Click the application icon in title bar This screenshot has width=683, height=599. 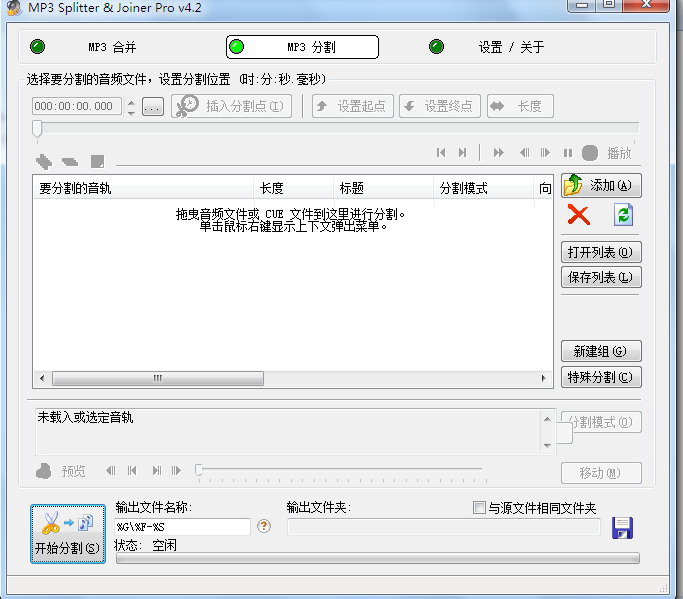13,7
